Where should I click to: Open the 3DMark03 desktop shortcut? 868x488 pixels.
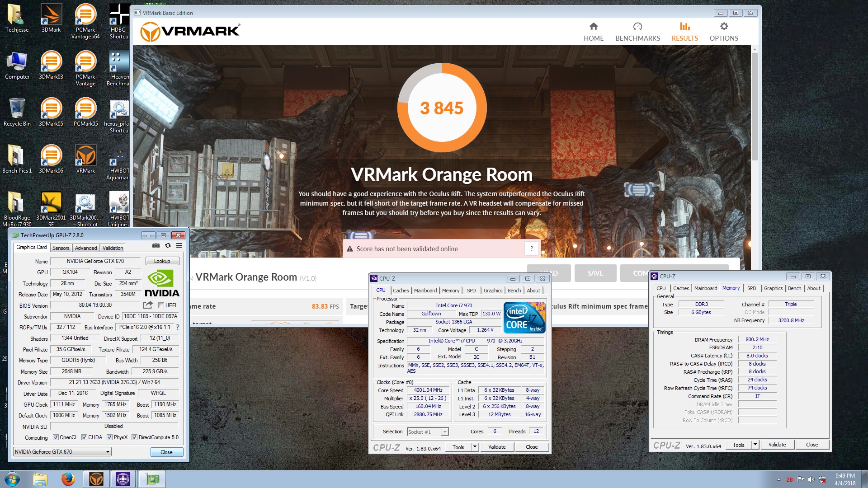pos(51,66)
